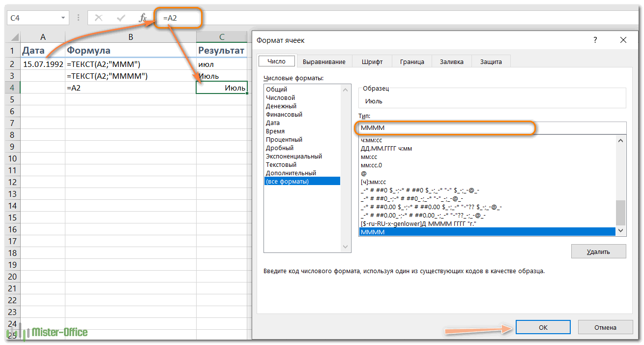Click the format list scroll down arrow
This screenshot has width=644, height=345.
621,230
